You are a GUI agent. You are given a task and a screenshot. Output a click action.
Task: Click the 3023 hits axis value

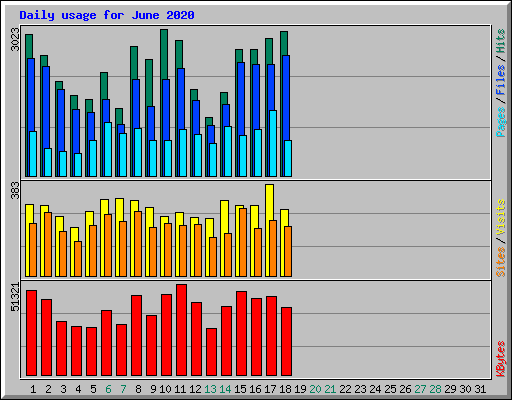coord(15,39)
